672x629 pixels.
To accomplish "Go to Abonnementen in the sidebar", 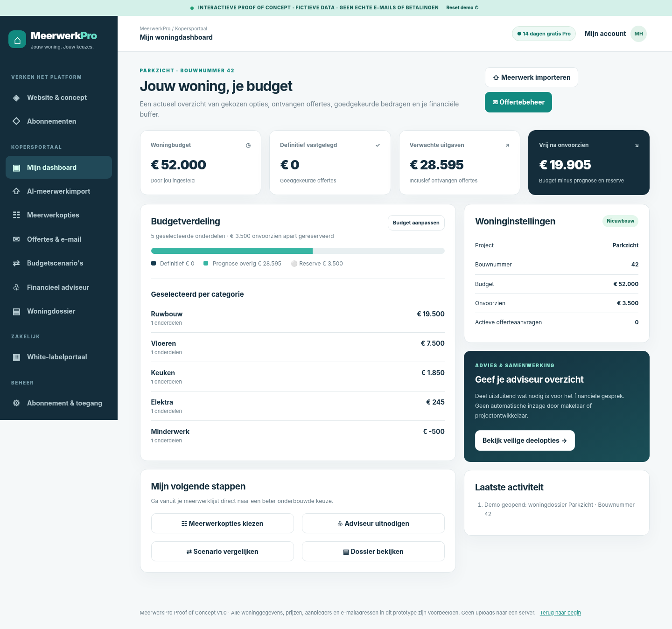I will (59, 121).
